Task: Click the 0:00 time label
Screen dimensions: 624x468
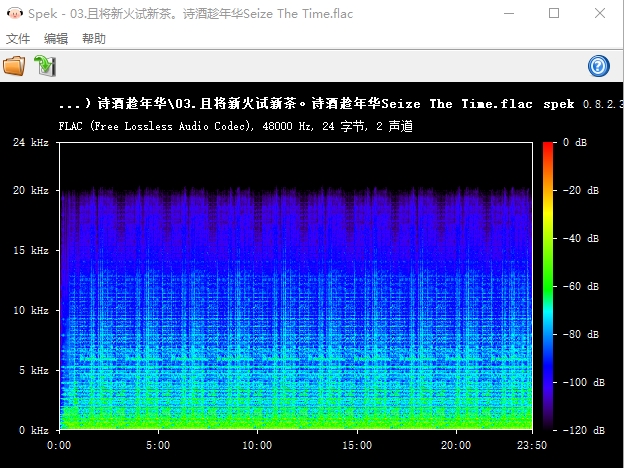Action: click(x=59, y=445)
